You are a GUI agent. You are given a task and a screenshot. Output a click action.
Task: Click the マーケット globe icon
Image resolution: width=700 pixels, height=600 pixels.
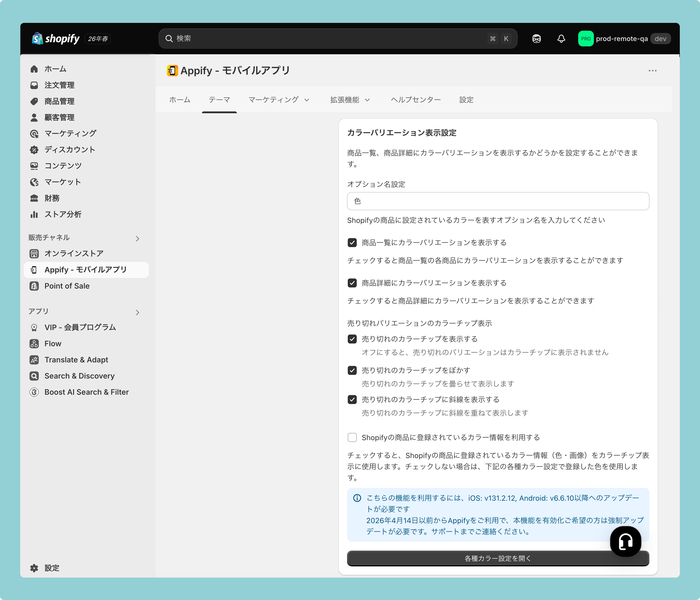34,182
